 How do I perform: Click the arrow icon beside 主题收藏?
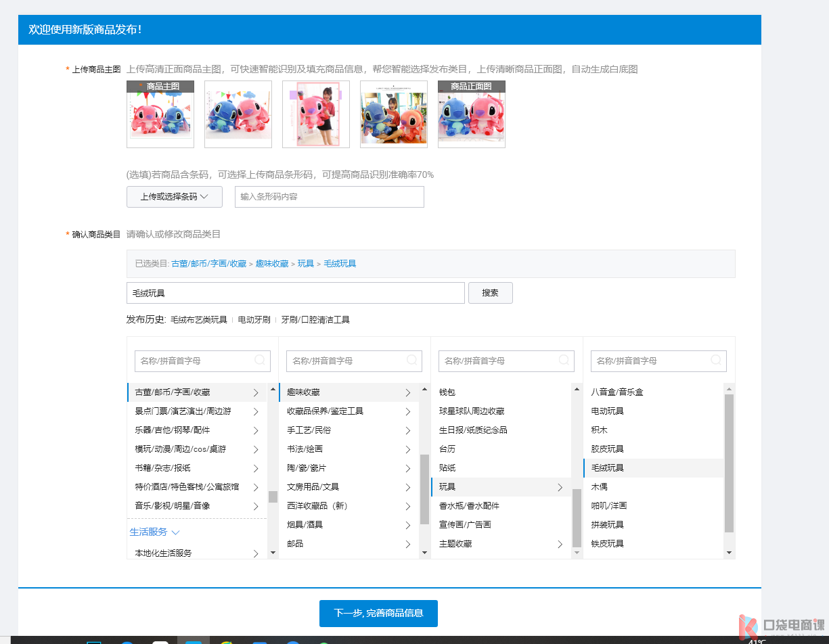click(560, 544)
